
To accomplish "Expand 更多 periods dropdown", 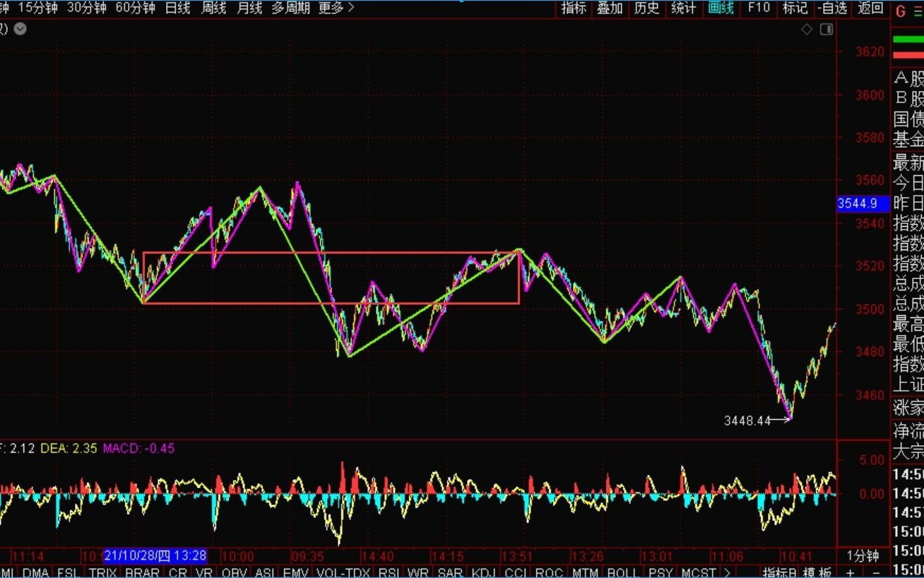I will (336, 8).
